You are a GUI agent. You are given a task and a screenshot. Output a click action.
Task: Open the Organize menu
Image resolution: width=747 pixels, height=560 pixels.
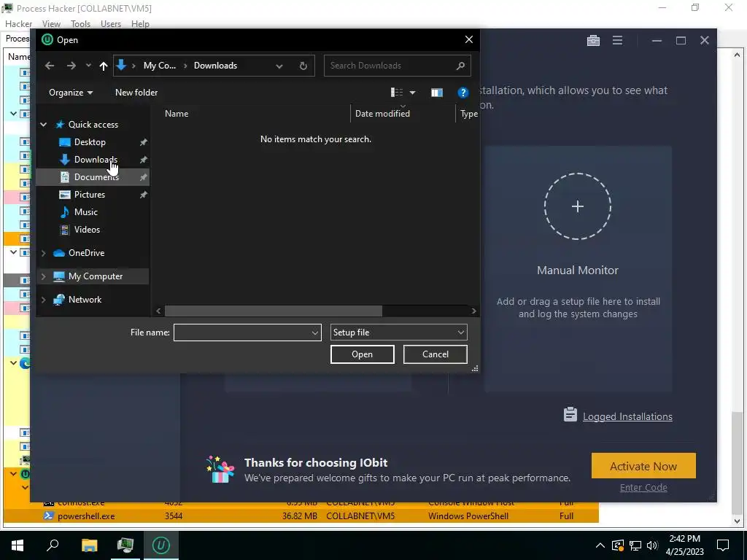coord(71,93)
